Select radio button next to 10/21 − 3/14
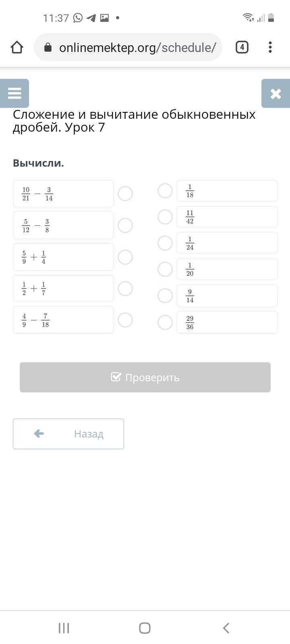 coord(125,194)
